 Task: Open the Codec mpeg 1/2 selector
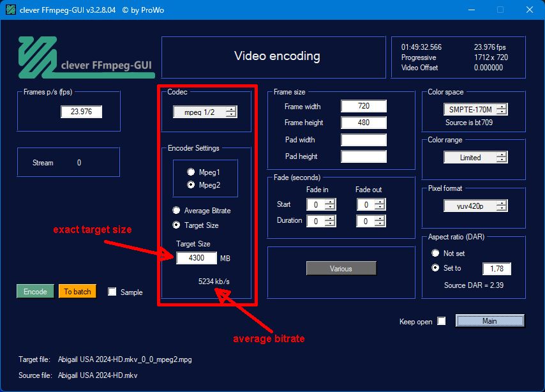(x=205, y=112)
